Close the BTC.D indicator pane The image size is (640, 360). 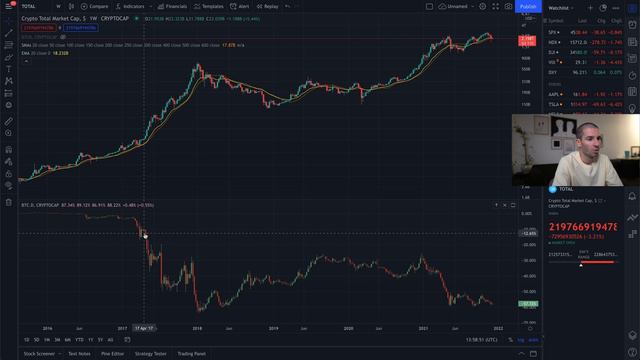click(505, 205)
